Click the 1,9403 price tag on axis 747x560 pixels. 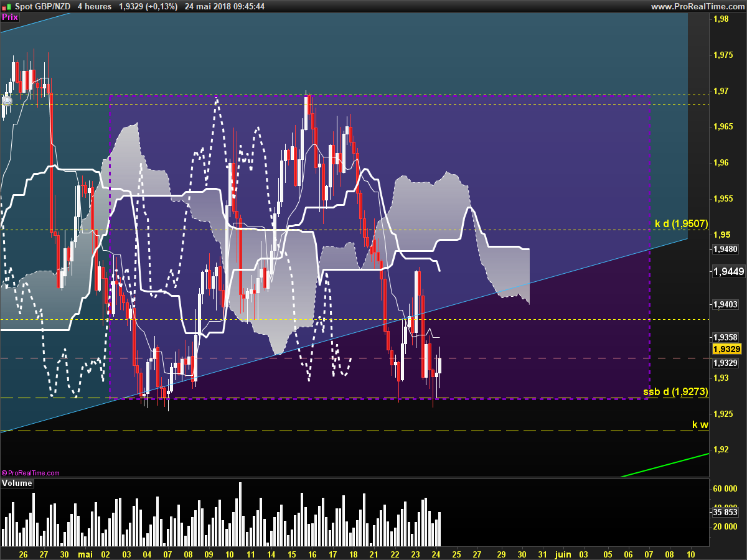(x=725, y=304)
